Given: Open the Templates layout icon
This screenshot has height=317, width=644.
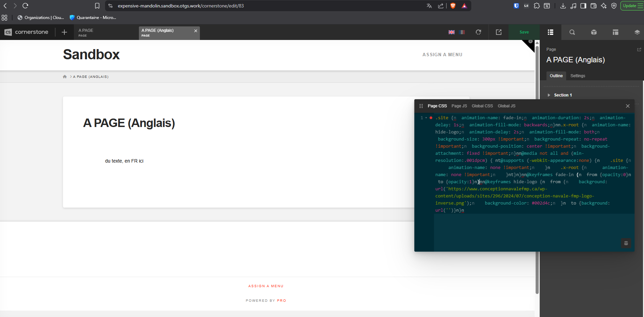Looking at the screenshot, I should [x=616, y=32].
